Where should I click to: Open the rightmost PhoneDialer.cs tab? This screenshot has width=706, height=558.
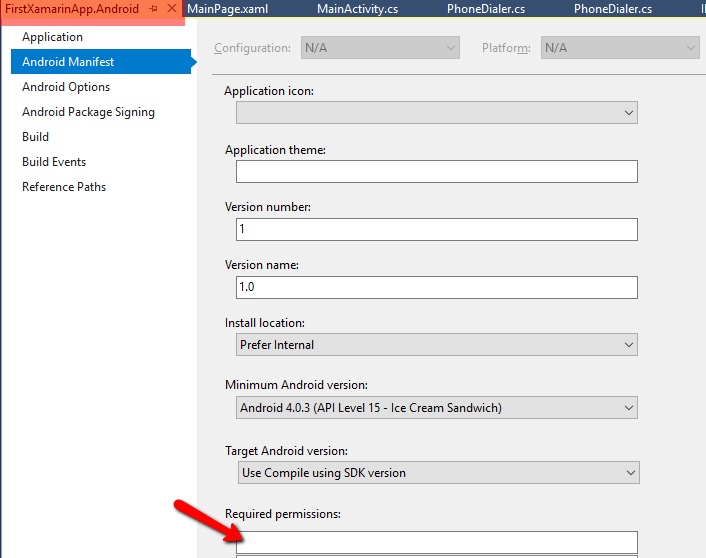click(x=612, y=9)
